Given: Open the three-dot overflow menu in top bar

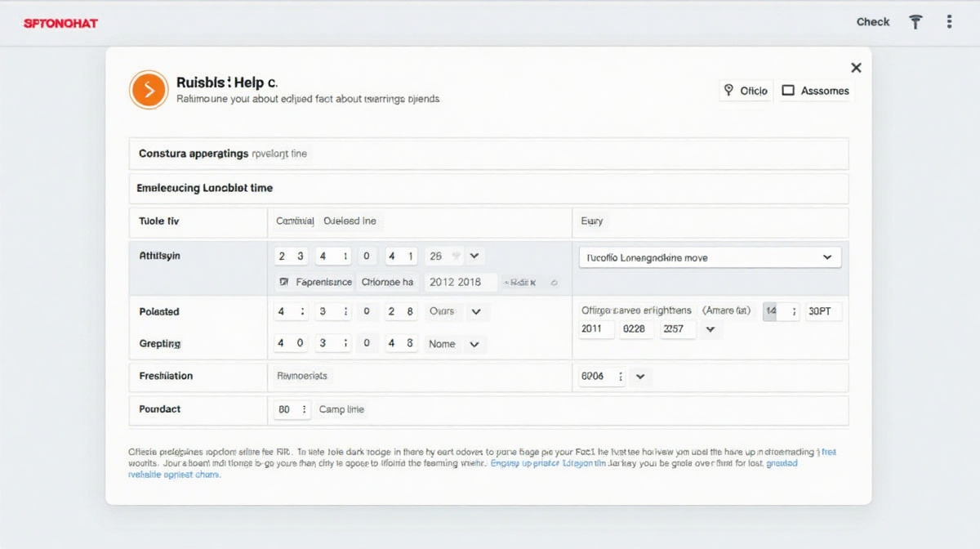Looking at the screenshot, I should tap(949, 22).
